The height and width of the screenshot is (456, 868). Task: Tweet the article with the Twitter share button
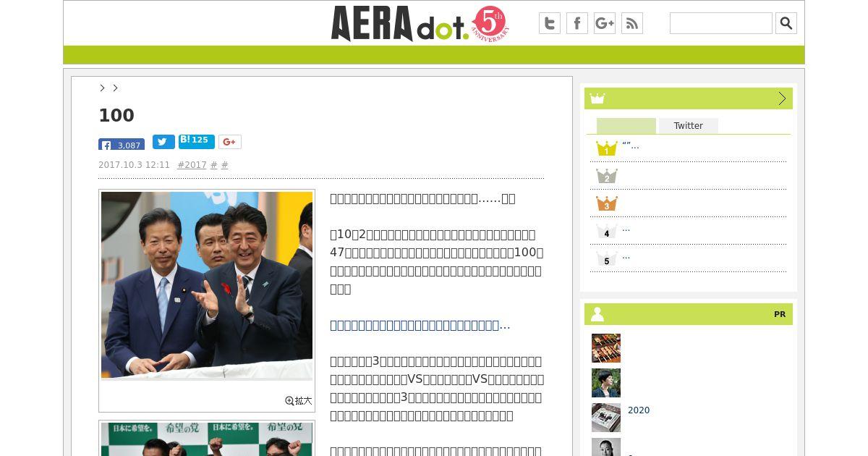(163, 142)
